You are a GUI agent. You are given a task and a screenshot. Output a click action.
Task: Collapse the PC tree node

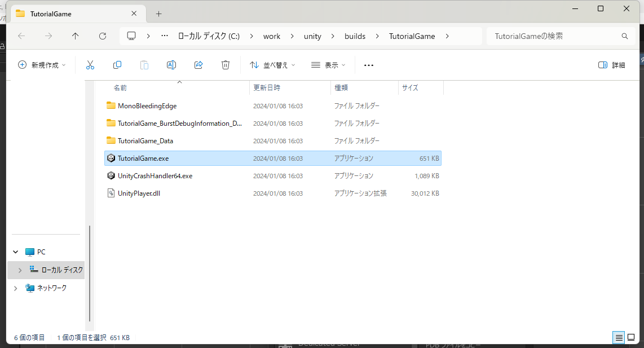[16, 252]
